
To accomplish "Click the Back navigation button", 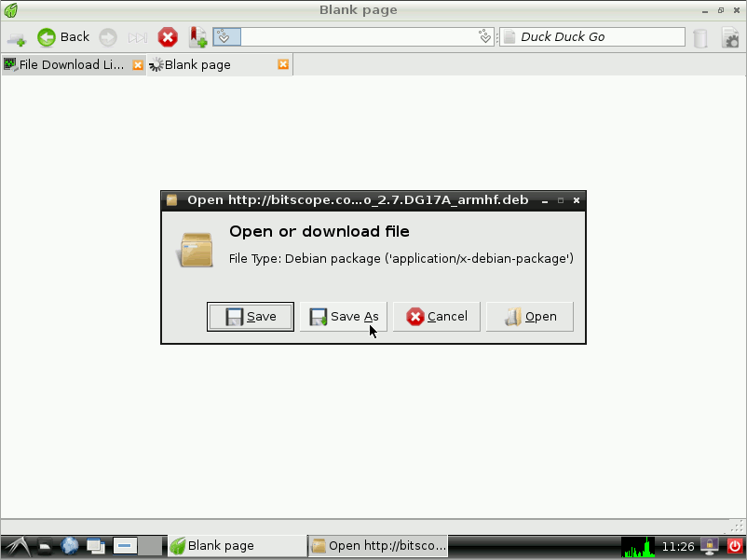I will 63,37.
